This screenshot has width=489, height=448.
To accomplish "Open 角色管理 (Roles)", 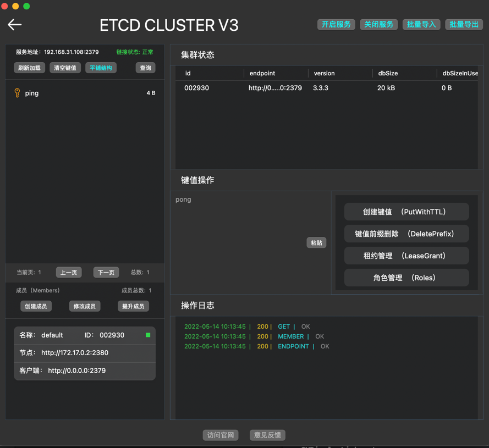I will tap(406, 278).
